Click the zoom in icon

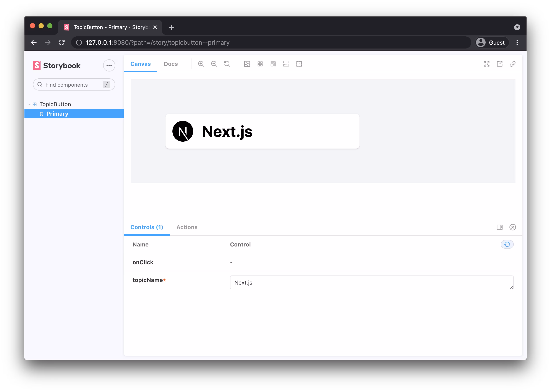pyautogui.click(x=201, y=64)
